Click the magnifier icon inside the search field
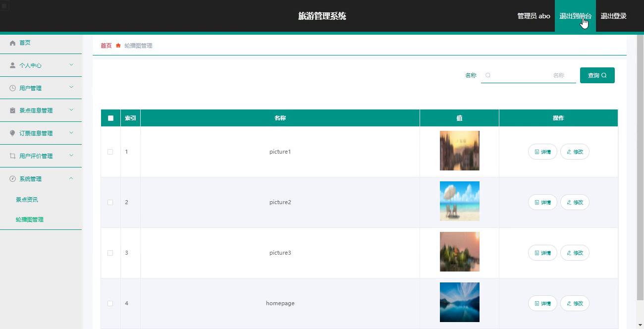Screen dimensions: 644x329 488,75
